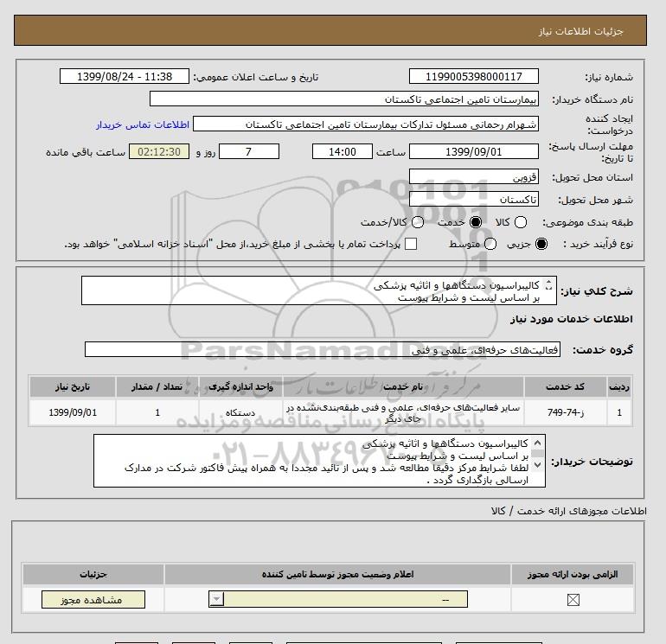Image resolution: width=666 pixels, height=644 pixels.
Task: Choose the متوسط purchase type radio
Action: click(x=490, y=244)
